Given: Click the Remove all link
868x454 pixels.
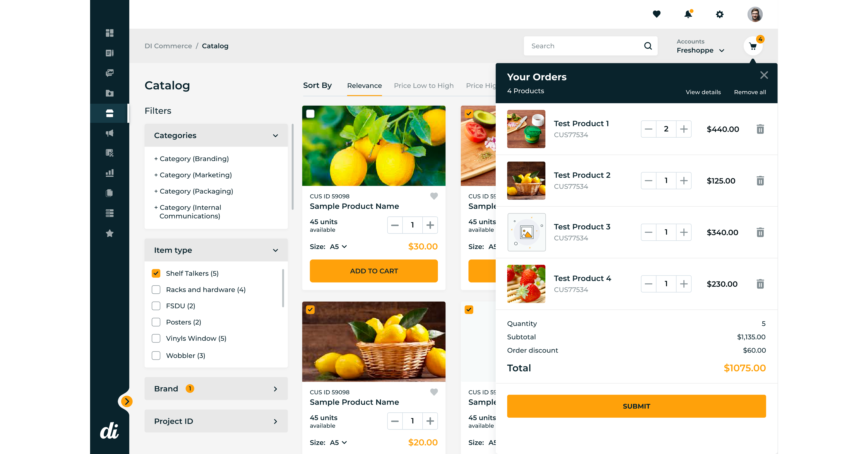Looking at the screenshot, I should click(x=750, y=92).
